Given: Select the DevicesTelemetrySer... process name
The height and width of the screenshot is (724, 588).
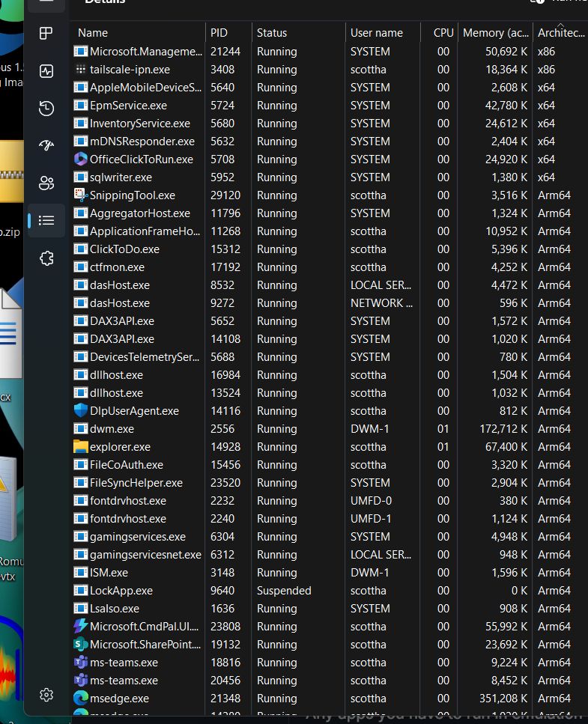Looking at the screenshot, I should [145, 357].
